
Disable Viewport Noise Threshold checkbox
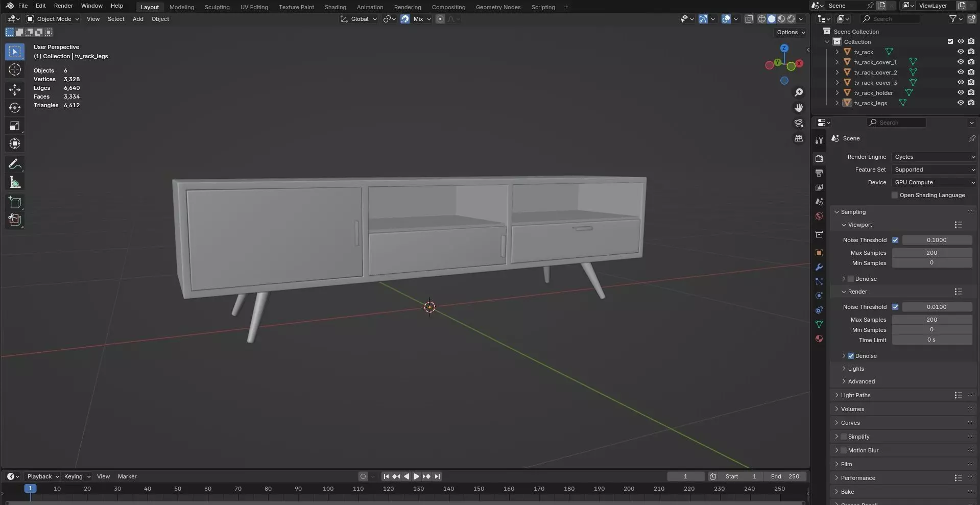tap(895, 240)
